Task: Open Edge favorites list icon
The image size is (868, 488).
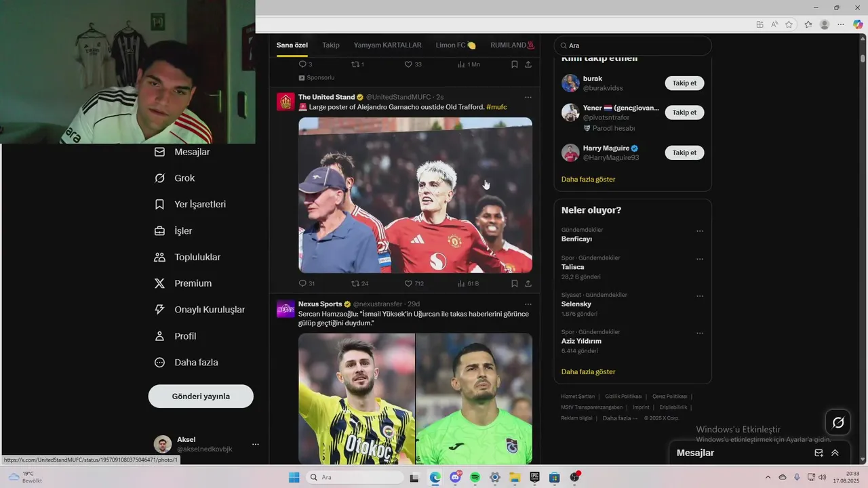Action: click(x=808, y=24)
